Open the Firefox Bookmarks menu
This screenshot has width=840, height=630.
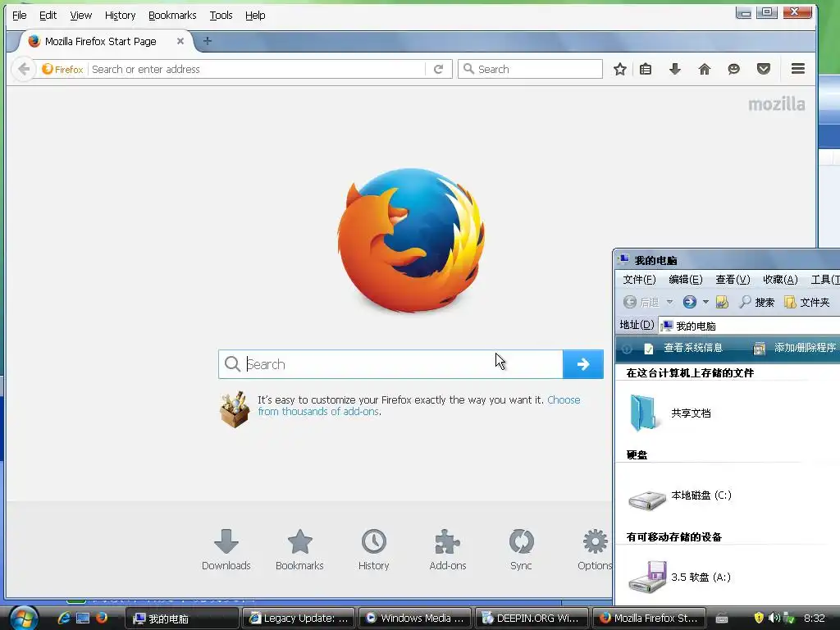[x=172, y=16]
